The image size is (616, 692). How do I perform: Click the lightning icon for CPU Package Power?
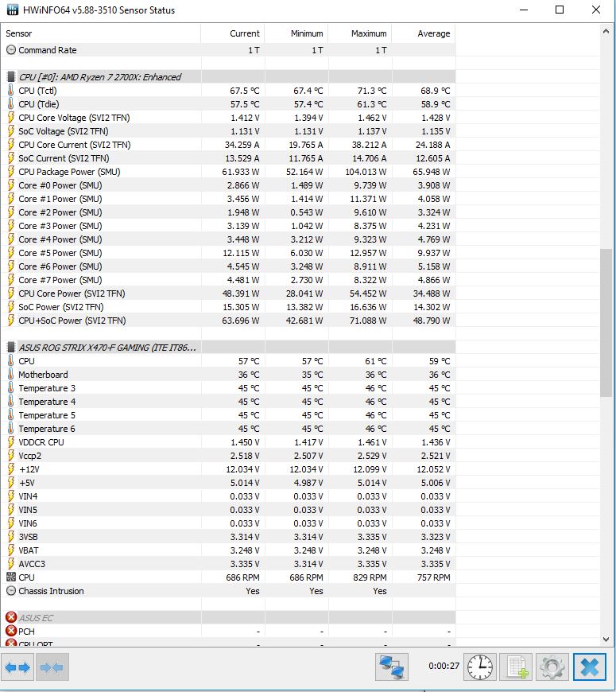11,172
